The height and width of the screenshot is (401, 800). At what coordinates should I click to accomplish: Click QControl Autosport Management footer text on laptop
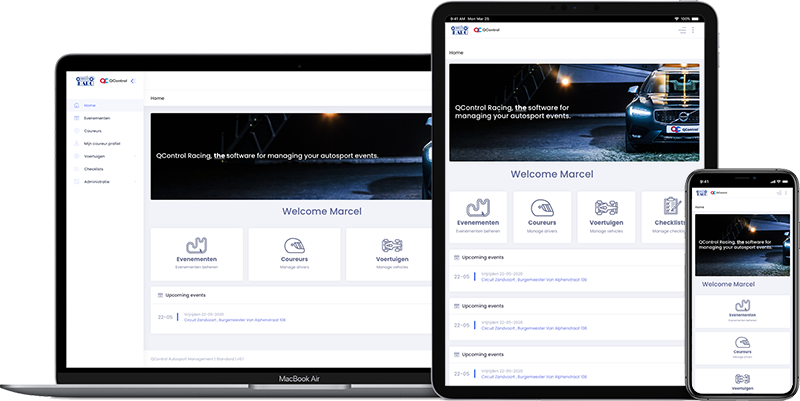click(197, 359)
